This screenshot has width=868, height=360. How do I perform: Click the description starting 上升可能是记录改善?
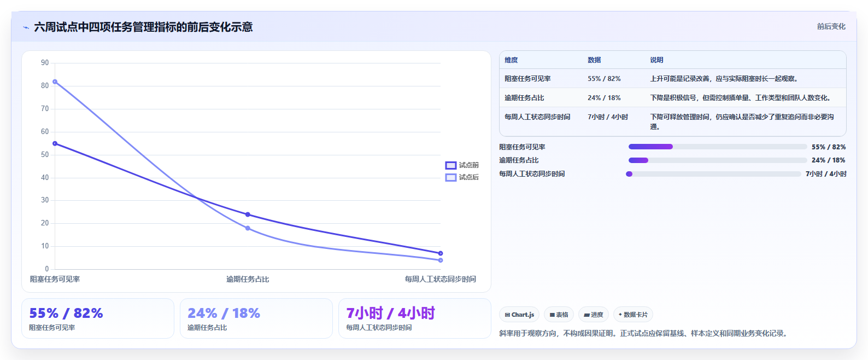coord(725,79)
